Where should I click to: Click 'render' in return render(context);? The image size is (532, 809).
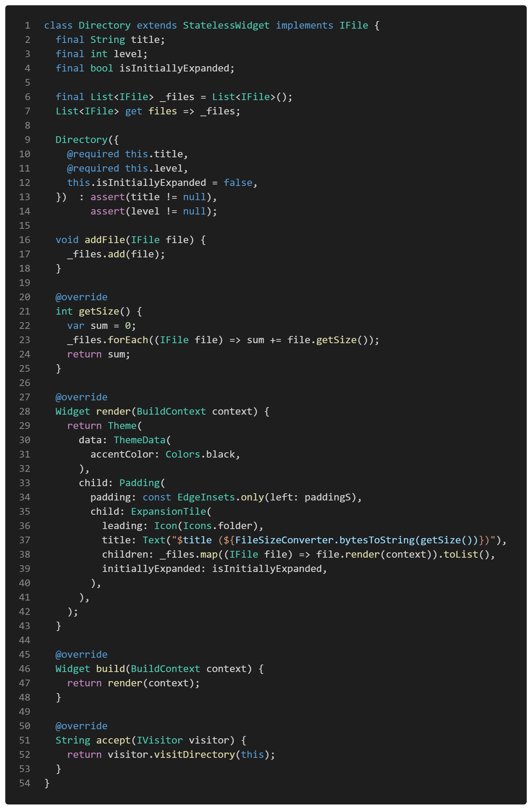(x=125, y=683)
